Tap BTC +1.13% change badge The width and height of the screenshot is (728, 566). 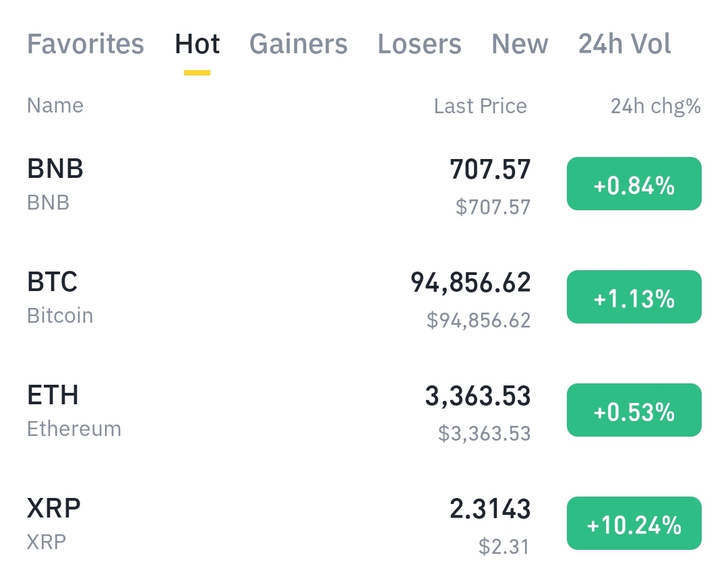pos(634,297)
